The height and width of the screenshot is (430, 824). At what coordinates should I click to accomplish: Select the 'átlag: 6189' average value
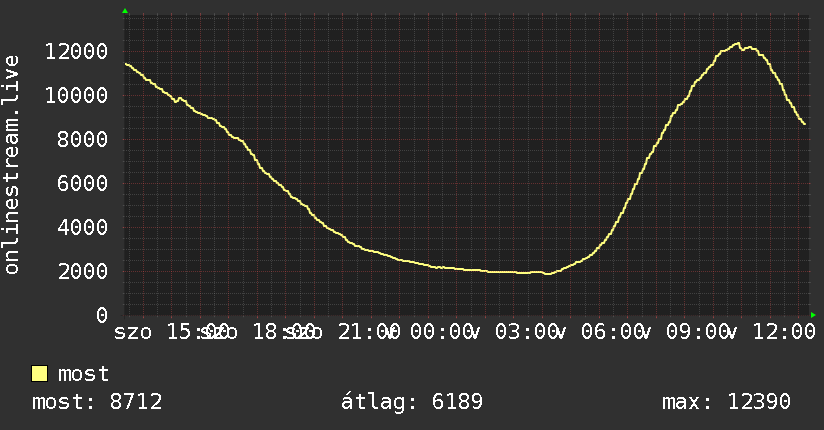coord(411,402)
